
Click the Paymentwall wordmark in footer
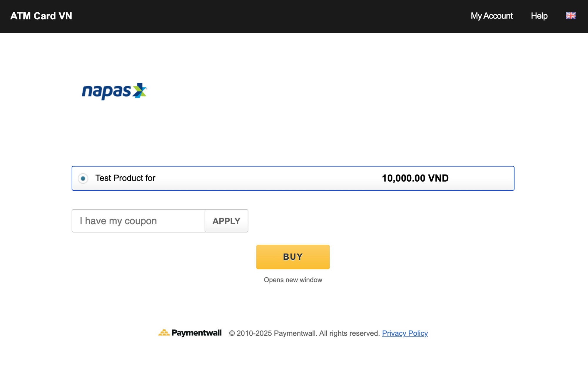196,333
